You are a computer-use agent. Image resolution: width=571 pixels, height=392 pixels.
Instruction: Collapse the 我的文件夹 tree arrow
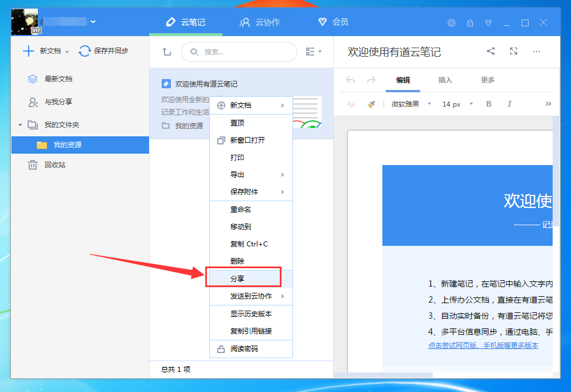point(20,125)
